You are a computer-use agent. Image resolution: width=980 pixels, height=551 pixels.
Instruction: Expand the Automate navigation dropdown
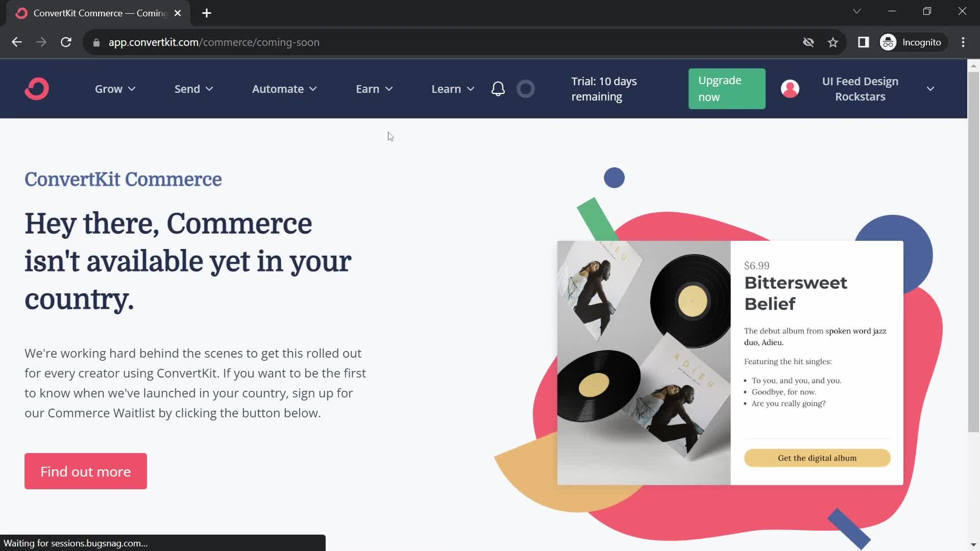[283, 89]
